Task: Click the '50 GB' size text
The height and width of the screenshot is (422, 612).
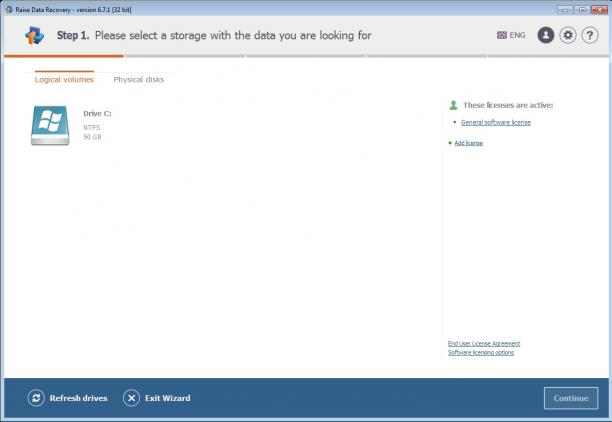Action: (x=92, y=137)
